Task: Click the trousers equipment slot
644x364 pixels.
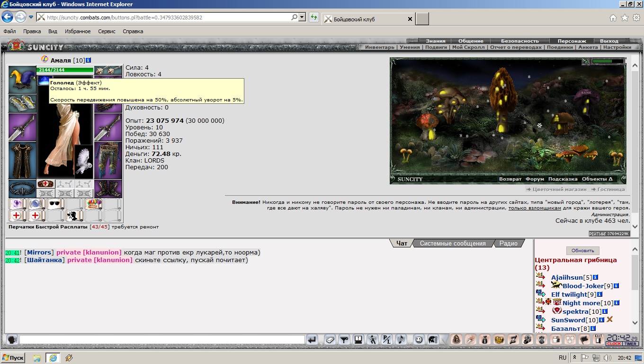Action: click(x=108, y=160)
